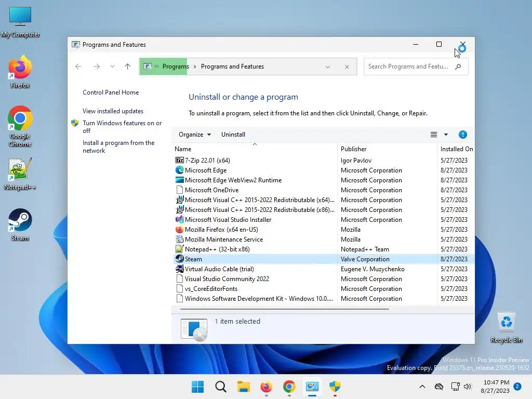Sort by the Name column header
The image size is (532, 399).
[x=255, y=149]
